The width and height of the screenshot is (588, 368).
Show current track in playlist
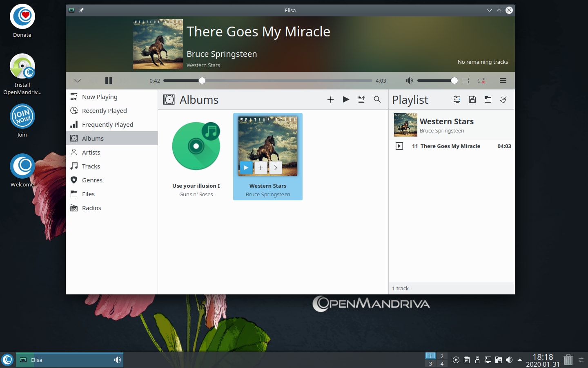click(x=457, y=99)
